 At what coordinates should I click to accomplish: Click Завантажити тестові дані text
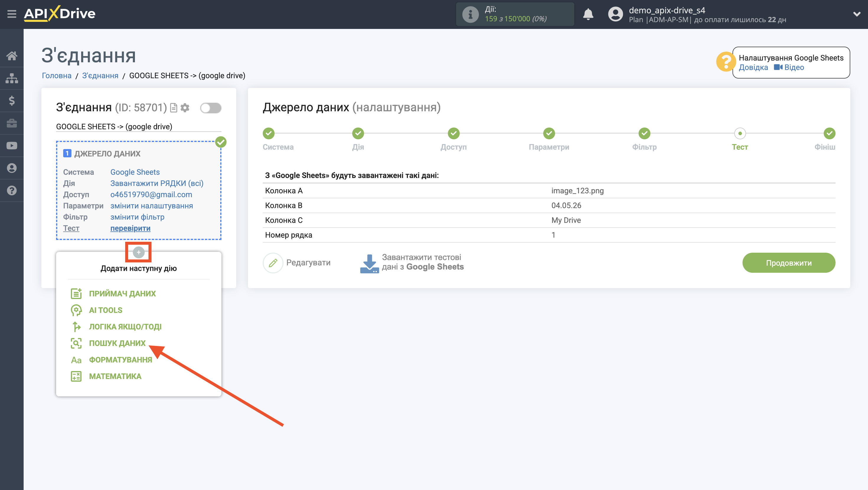[423, 262]
